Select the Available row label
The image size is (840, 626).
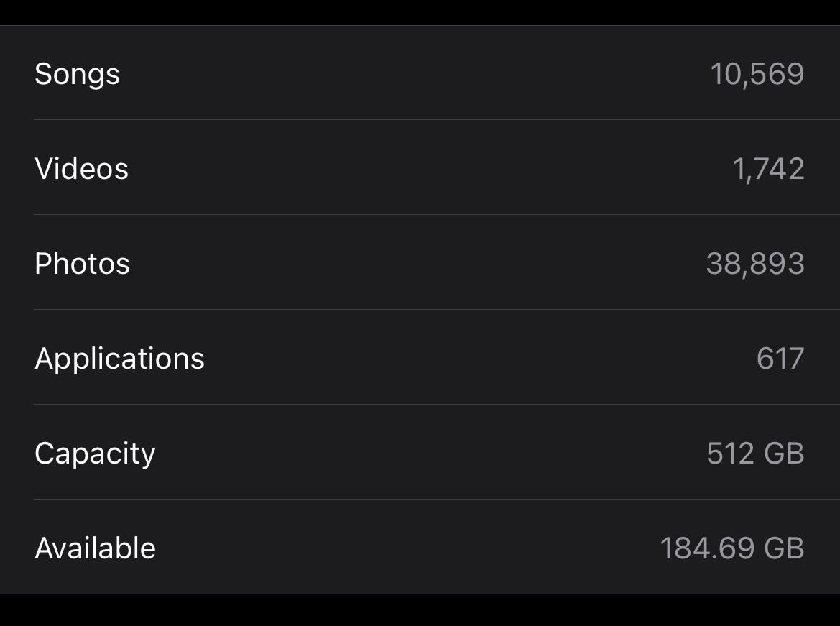[95, 548]
